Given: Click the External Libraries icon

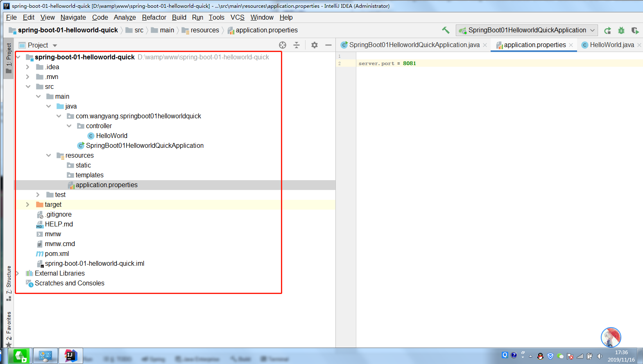Looking at the screenshot, I should 29,273.
